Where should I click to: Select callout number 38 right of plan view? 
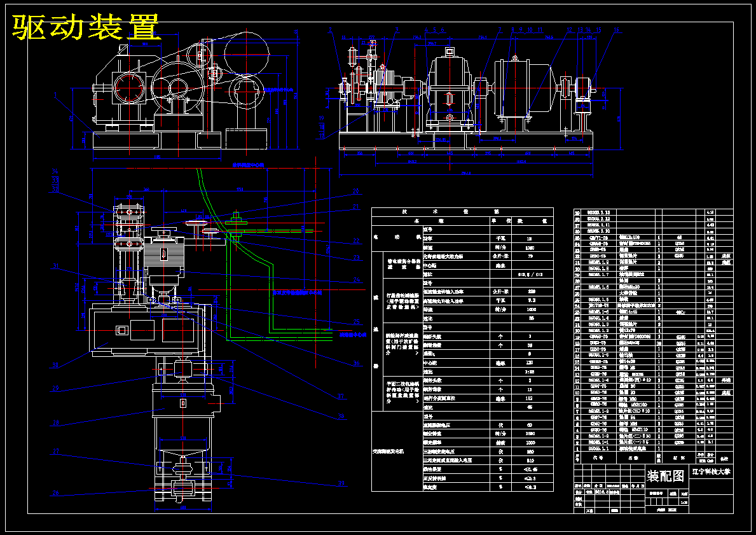coord(341,416)
